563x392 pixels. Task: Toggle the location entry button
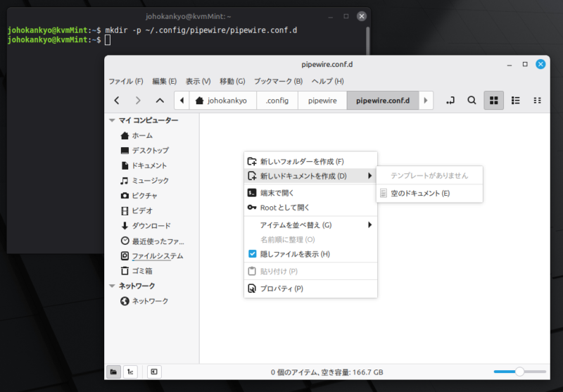tap(450, 101)
